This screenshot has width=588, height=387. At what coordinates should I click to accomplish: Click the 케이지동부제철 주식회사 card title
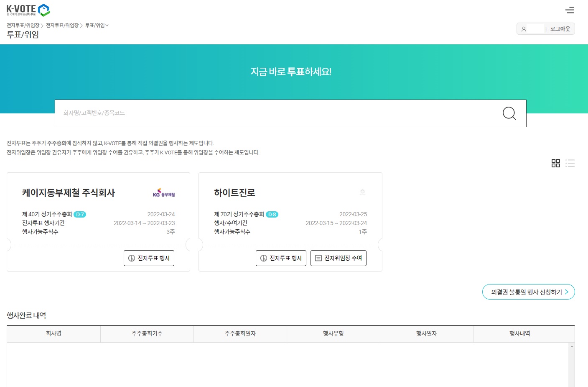[x=69, y=193]
